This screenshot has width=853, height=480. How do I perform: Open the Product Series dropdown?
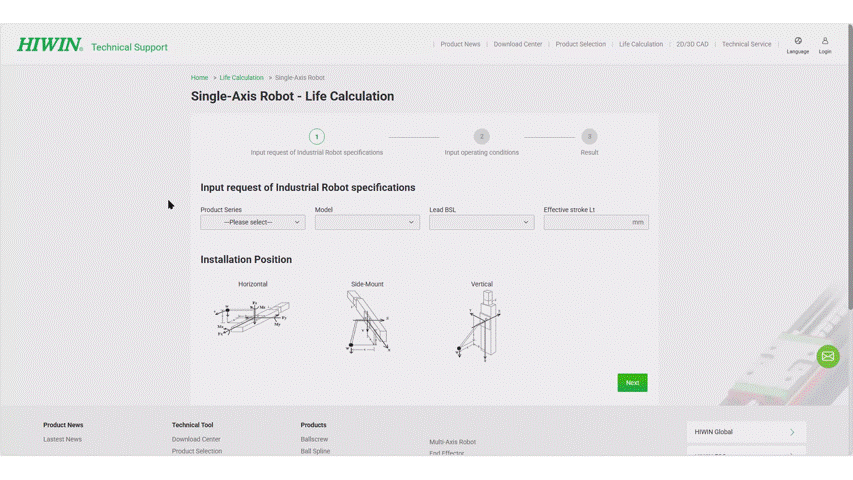pos(252,222)
